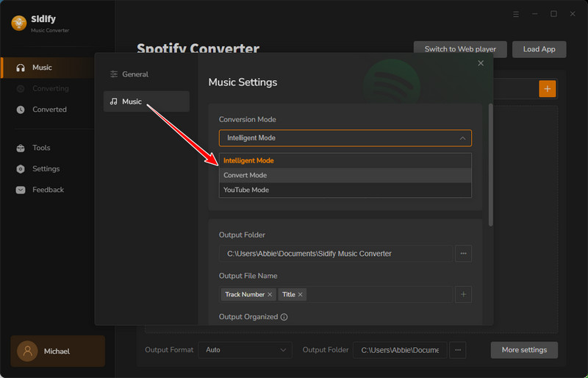
Task: Browse bottom bar output folder
Action: 458,350
